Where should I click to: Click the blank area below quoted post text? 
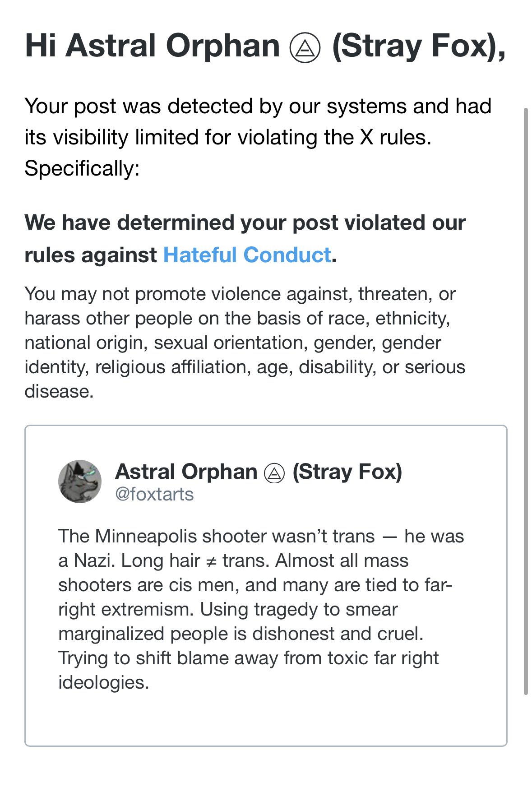[x=265, y=718]
